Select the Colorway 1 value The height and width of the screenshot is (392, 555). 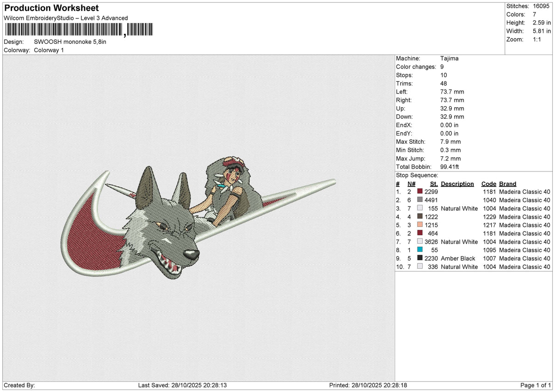[49, 50]
